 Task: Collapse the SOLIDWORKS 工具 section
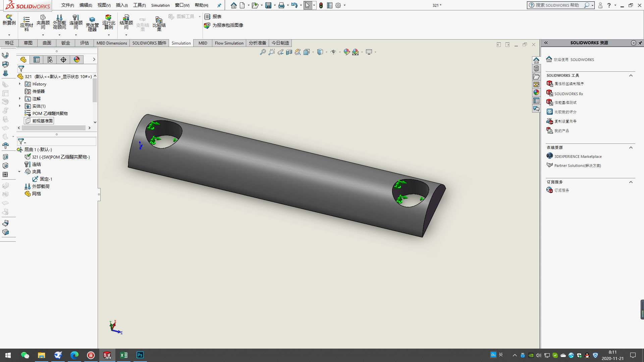coord(631,75)
